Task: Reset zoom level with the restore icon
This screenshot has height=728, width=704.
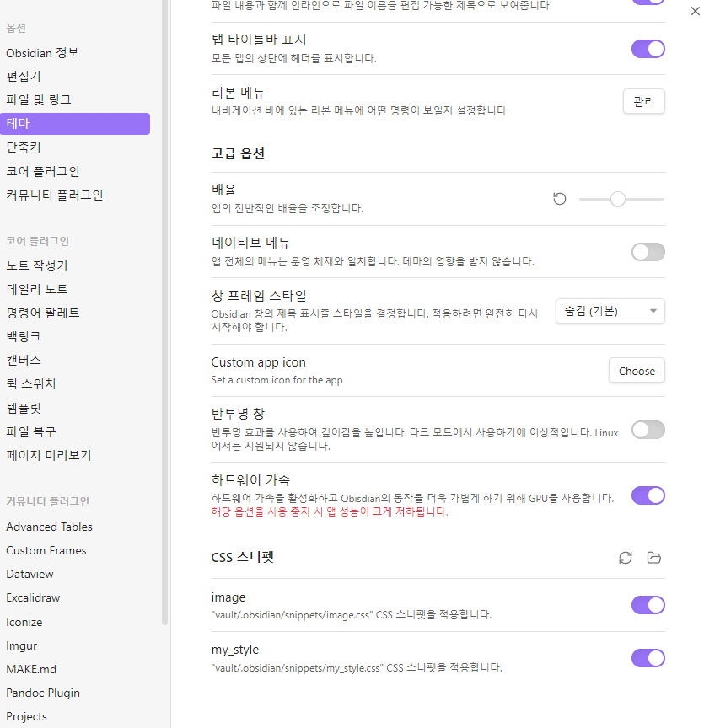Action: click(560, 199)
